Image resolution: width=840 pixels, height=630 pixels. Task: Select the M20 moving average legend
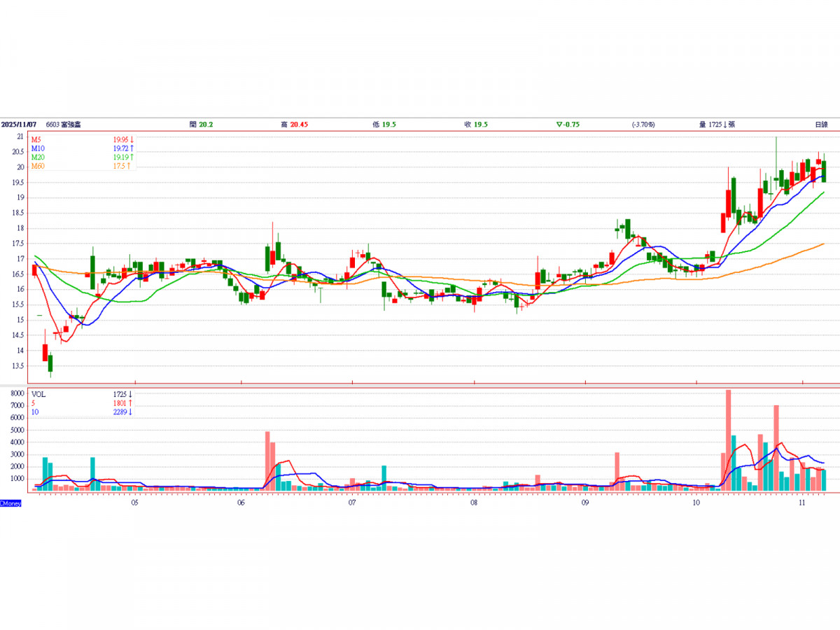coord(37,157)
